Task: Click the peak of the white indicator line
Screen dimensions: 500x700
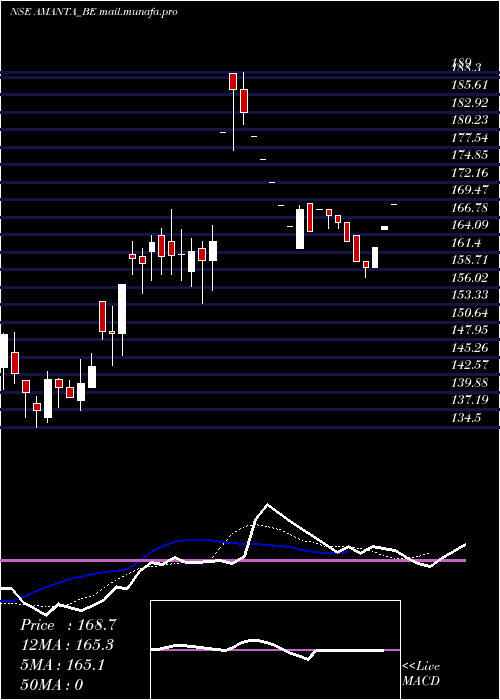Action: pos(267,504)
